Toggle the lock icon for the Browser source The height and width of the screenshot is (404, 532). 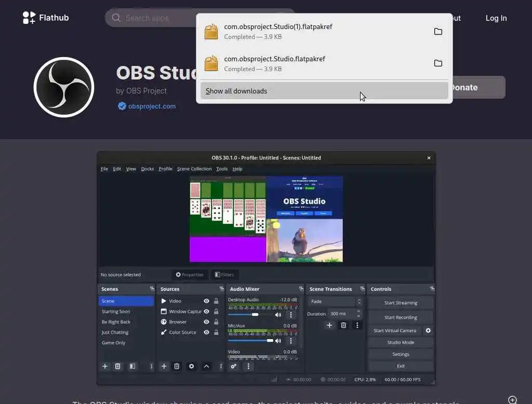click(216, 322)
